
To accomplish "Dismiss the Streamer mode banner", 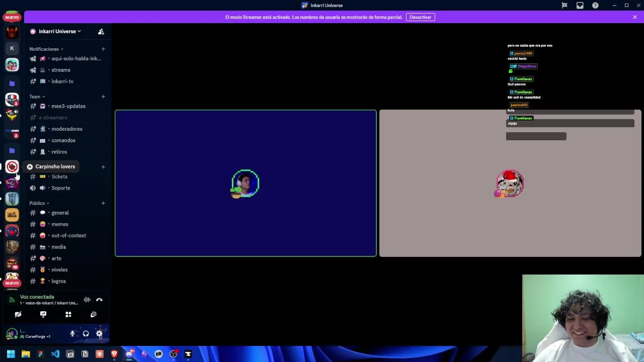I will [x=635, y=17].
